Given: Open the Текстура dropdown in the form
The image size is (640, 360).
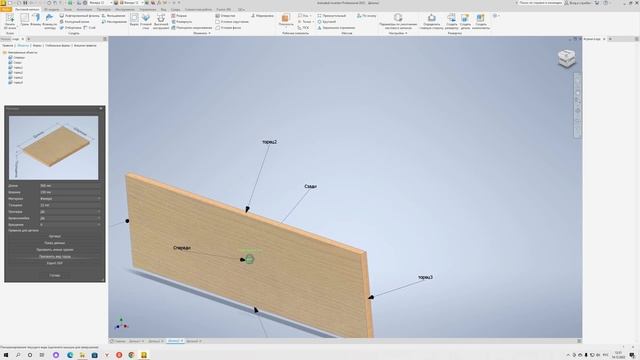Looking at the screenshot, I should tap(70, 212).
